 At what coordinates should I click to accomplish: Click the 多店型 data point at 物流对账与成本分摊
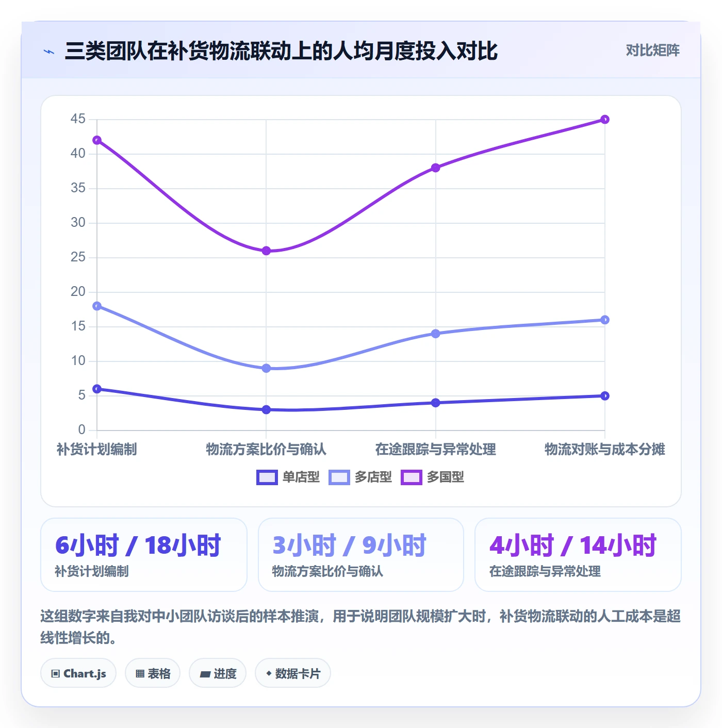605,320
